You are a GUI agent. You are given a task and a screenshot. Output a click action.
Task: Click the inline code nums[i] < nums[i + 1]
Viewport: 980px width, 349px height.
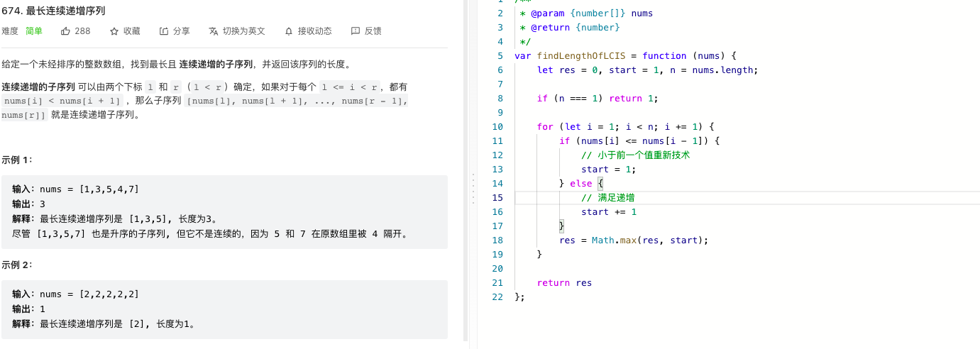[62, 101]
